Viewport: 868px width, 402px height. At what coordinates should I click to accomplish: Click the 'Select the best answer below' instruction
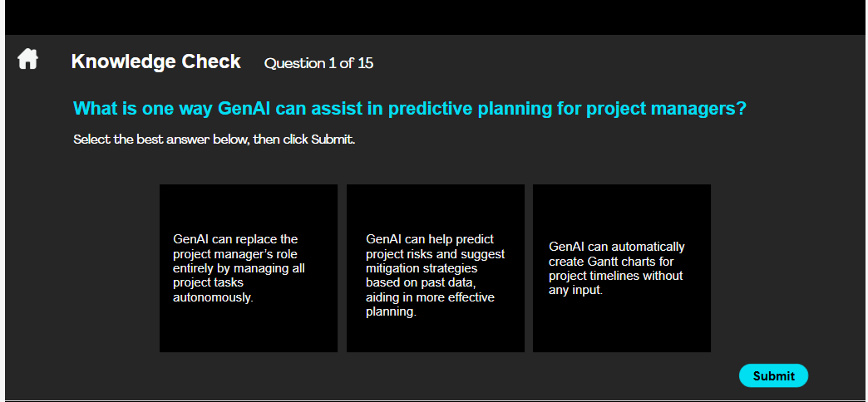coord(214,140)
